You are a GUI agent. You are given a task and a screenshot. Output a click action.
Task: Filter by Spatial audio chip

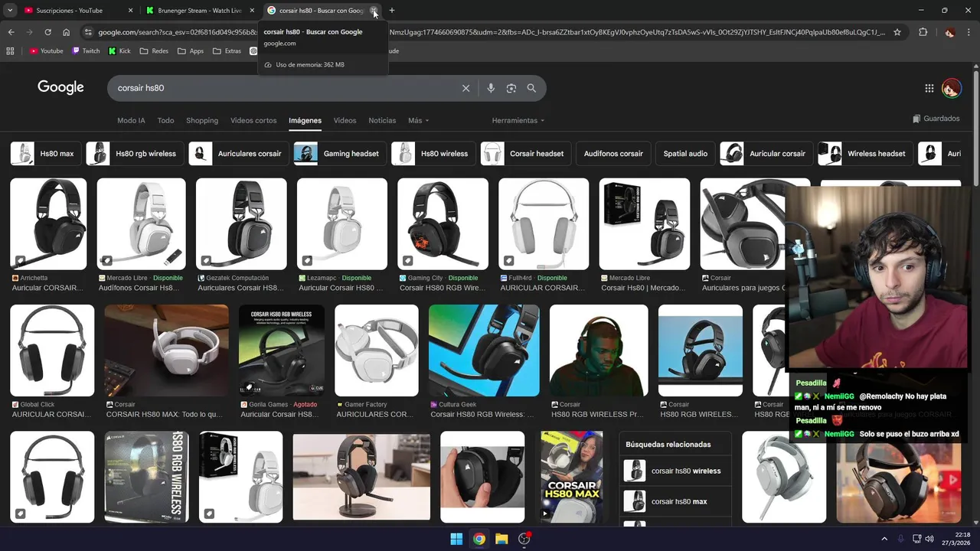[685, 154]
